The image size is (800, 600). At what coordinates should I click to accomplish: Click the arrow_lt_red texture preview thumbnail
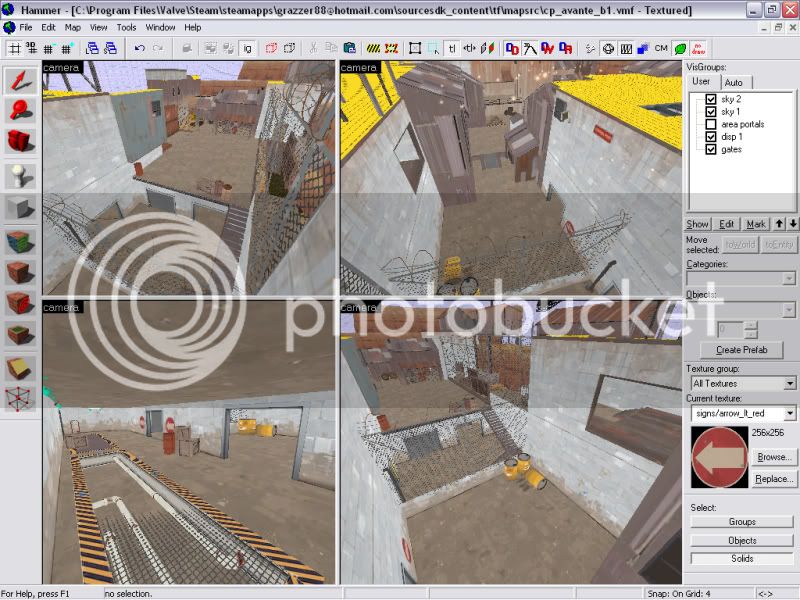coord(719,457)
